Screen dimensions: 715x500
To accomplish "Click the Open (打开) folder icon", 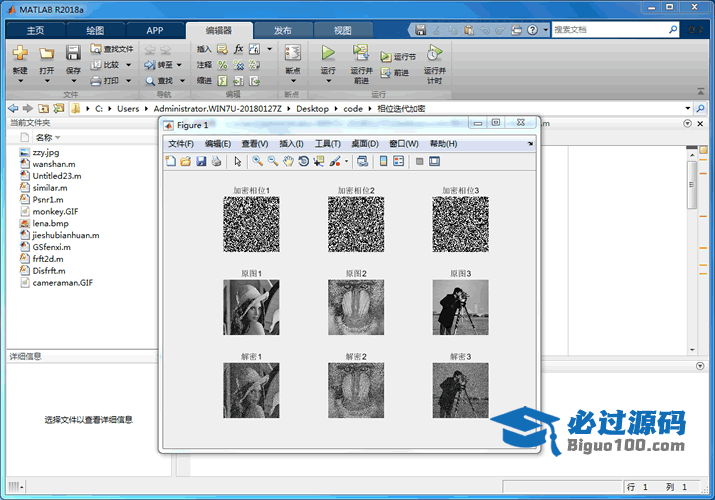I will 47,53.
